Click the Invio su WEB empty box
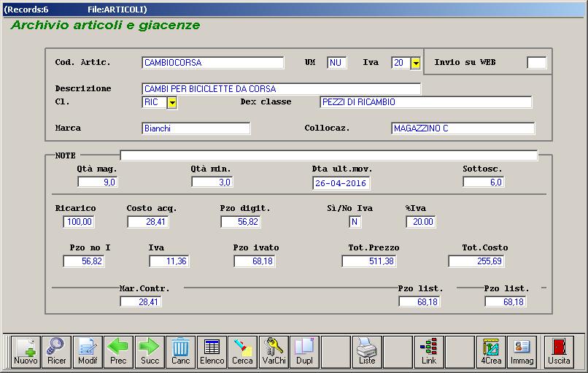The width and height of the screenshot is (588, 373). [537, 63]
